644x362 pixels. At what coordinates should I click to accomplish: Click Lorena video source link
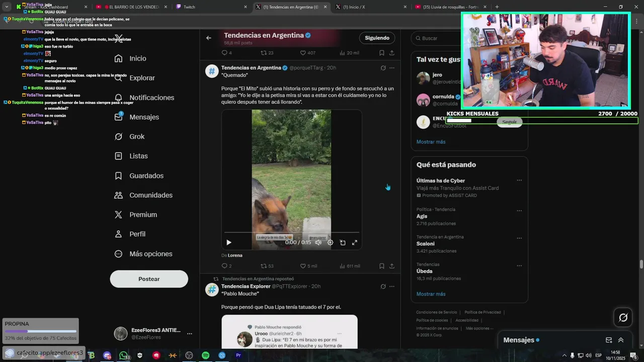point(235,255)
